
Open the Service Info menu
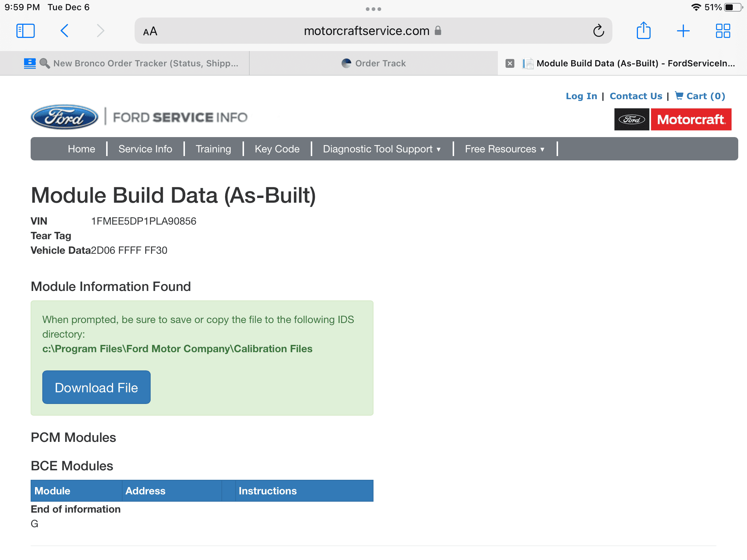point(145,149)
